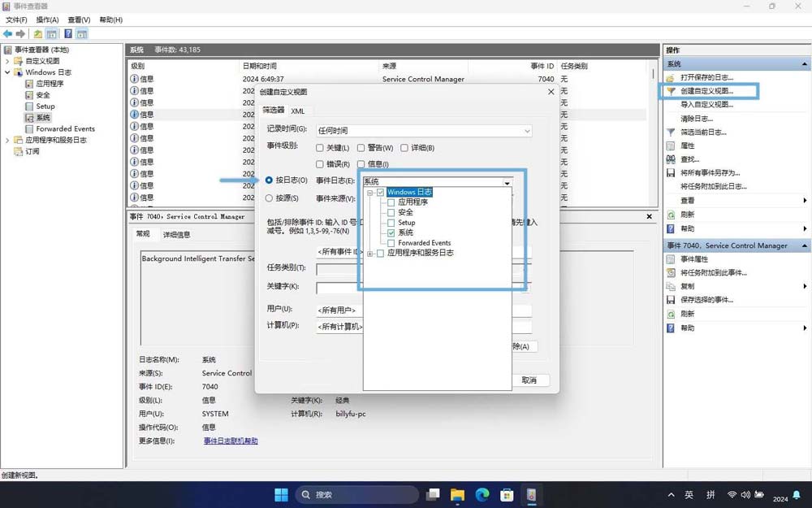Viewport: 812px width, 508px height.
Task: Collapse the Windows 日志 tree node
Action: [x=369, y=192]
